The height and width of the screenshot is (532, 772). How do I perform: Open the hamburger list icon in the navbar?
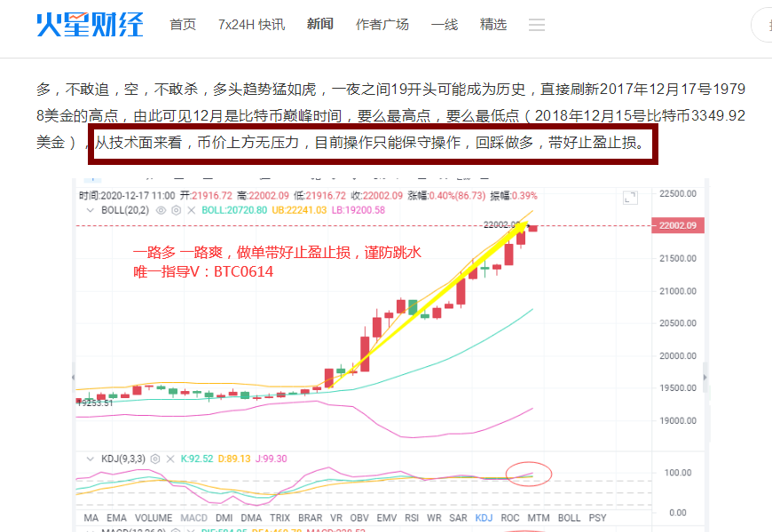coord(537,25)
